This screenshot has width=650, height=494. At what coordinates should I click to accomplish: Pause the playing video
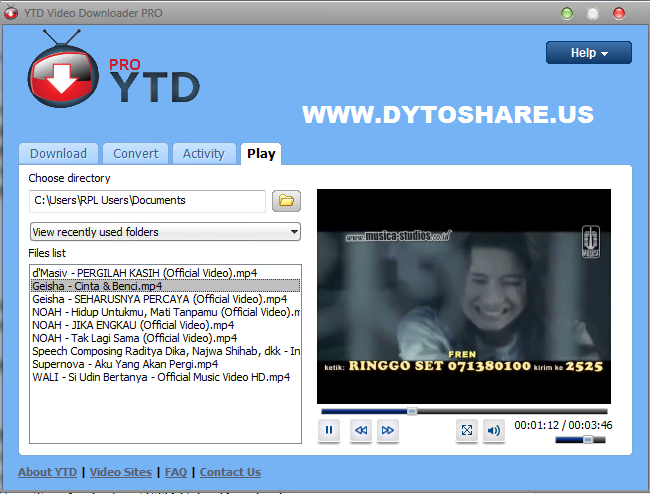coord(329,430)
